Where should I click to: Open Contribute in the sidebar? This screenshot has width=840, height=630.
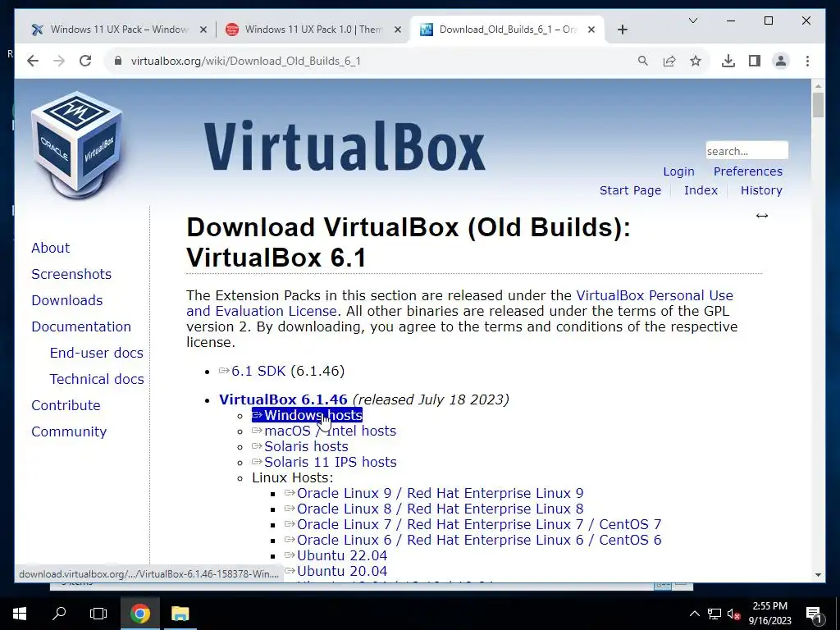pyautogui.click(x=66, y=405)
